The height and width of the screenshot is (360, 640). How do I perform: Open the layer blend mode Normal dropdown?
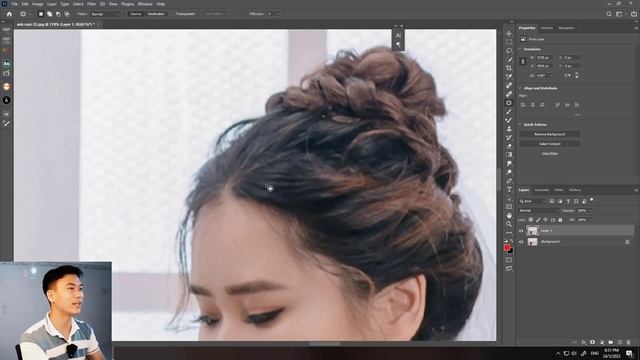(538, 211)
